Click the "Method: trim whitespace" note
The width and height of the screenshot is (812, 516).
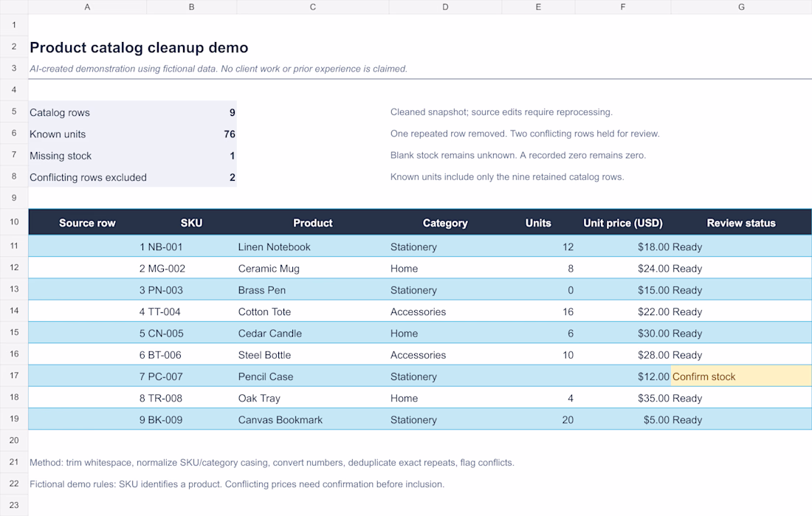272,463
